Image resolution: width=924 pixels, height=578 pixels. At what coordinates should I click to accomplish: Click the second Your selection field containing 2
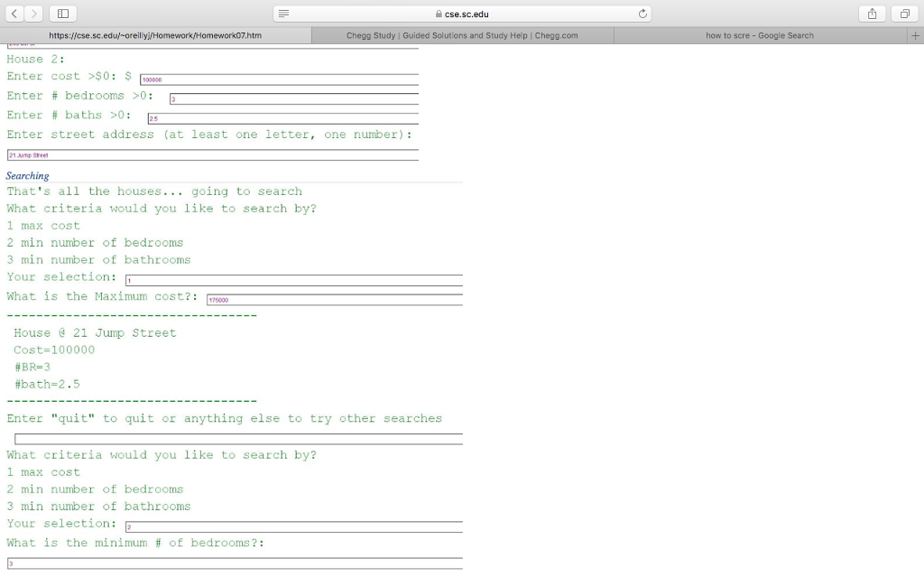[294, 527]
